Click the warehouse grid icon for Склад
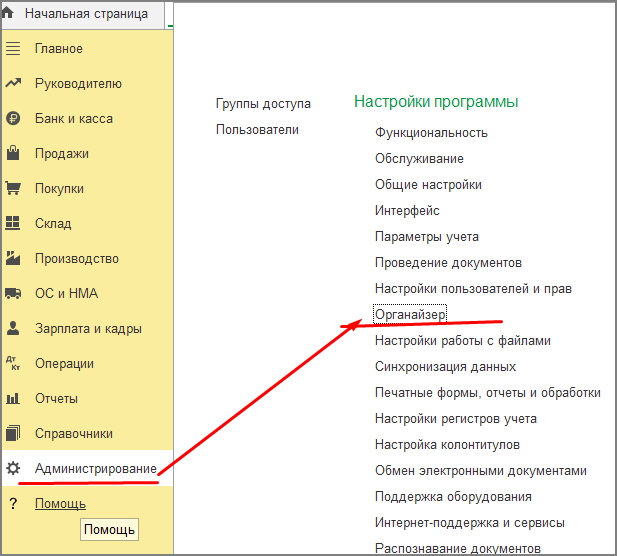Image resolution: width=617 pixels, height=556 pixels. tap(13, 223)
